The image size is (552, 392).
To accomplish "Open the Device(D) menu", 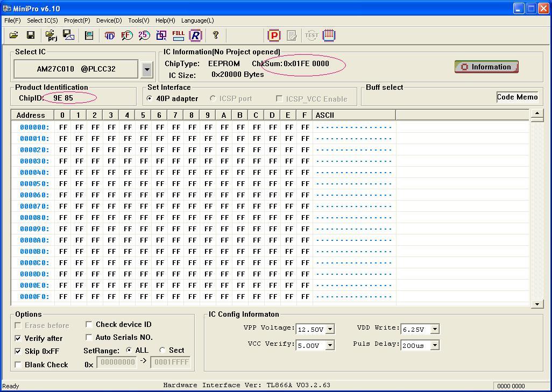I will [x=109, y=20].
